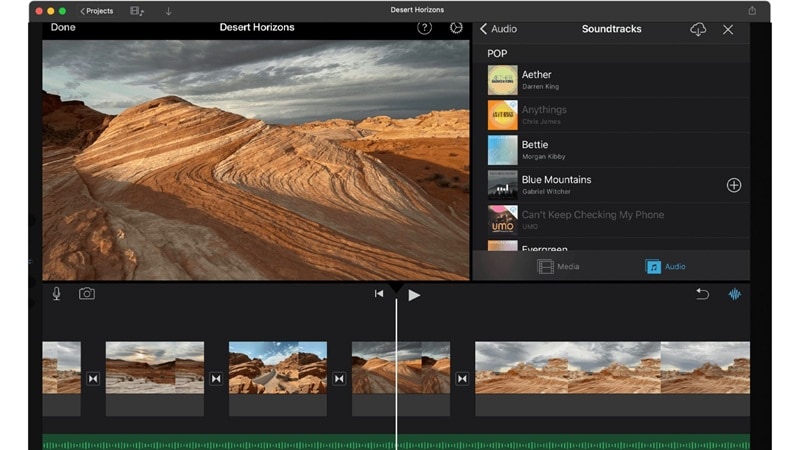Click Bettie album artwork
Screen dimensions: 800x450
(503, 150)
